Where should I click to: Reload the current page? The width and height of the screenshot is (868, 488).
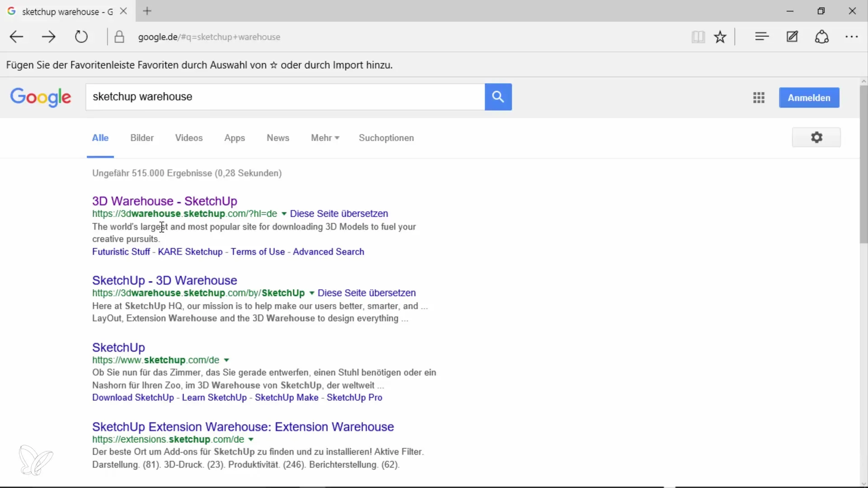81,37
